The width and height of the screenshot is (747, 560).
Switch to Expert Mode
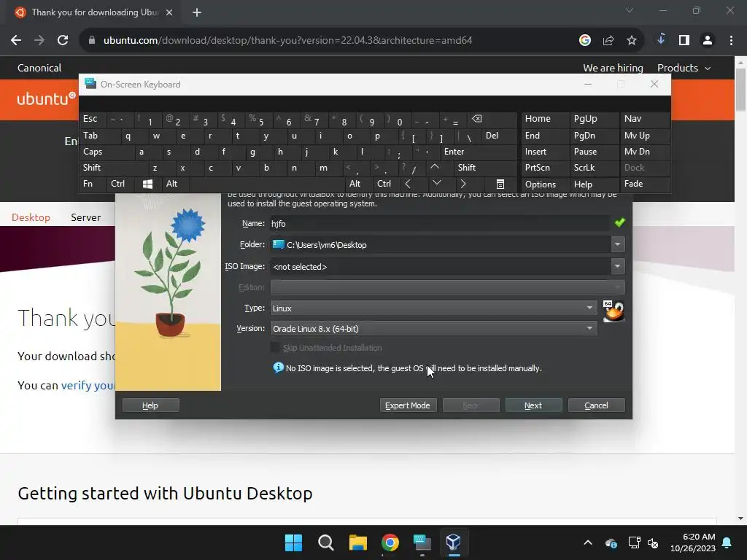pos(408,405)
